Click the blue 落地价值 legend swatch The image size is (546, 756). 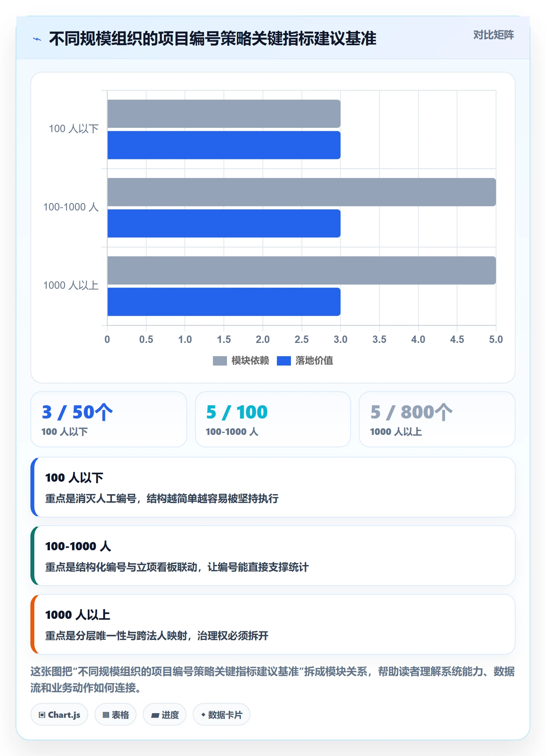click(284, 361)
